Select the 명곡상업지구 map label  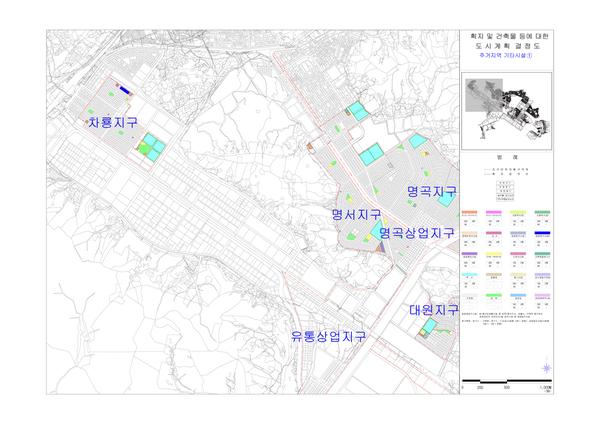(x=416, y=233)
